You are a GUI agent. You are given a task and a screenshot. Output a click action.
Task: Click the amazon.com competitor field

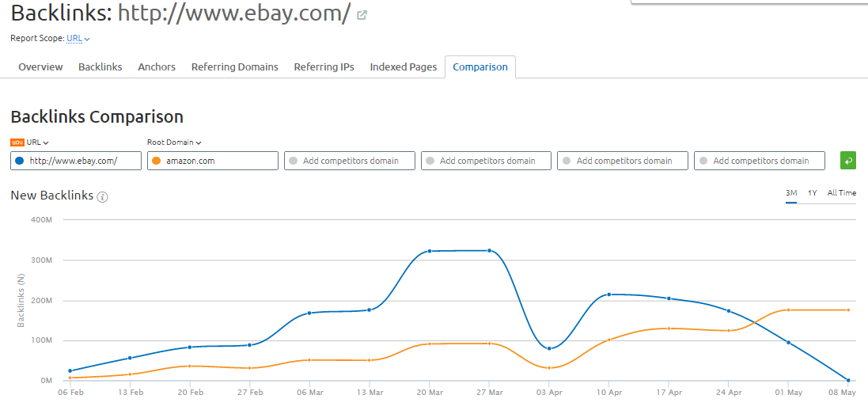213,161
